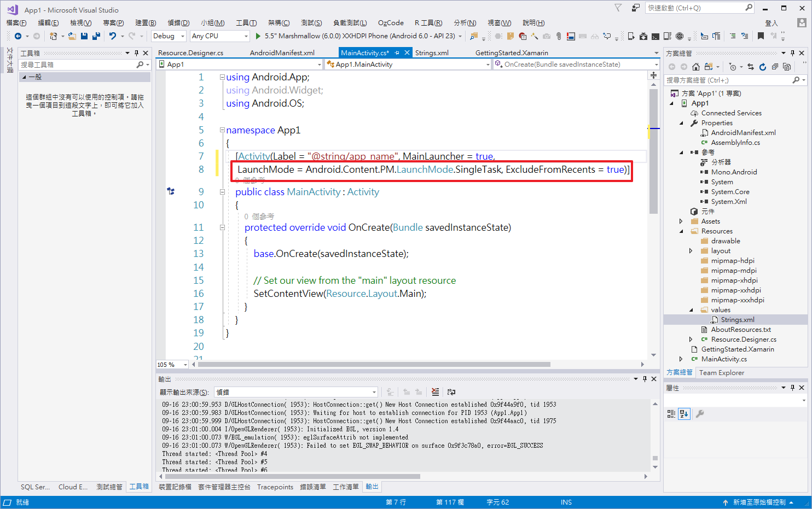Expand the Assets folder node
Viewport: 812px width, 509px height.
pyautogui.click(x=682, y=221)
